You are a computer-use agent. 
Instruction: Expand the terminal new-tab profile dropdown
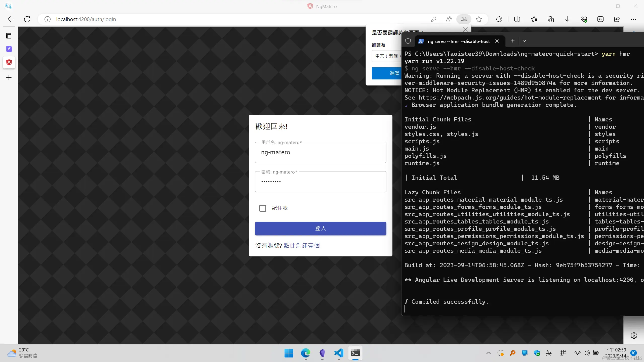tap(524, 41)
